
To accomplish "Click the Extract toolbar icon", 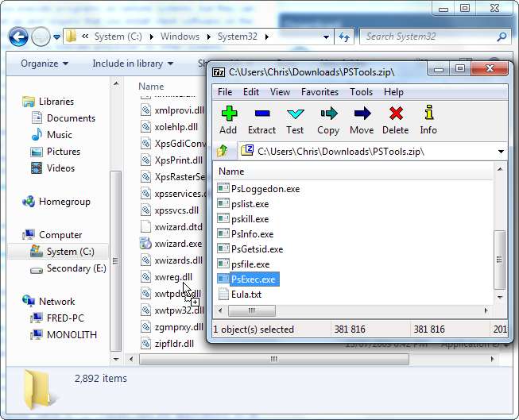I will pos(261,120).
